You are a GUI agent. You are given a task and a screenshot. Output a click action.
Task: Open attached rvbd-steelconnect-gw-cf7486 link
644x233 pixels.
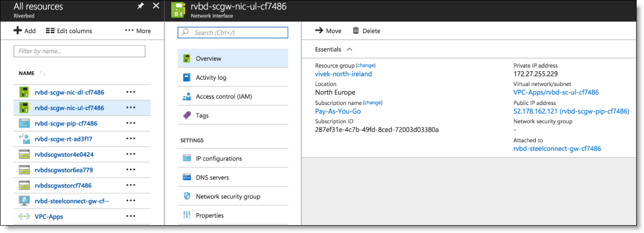pyautogui.click(x=557, y=149)
